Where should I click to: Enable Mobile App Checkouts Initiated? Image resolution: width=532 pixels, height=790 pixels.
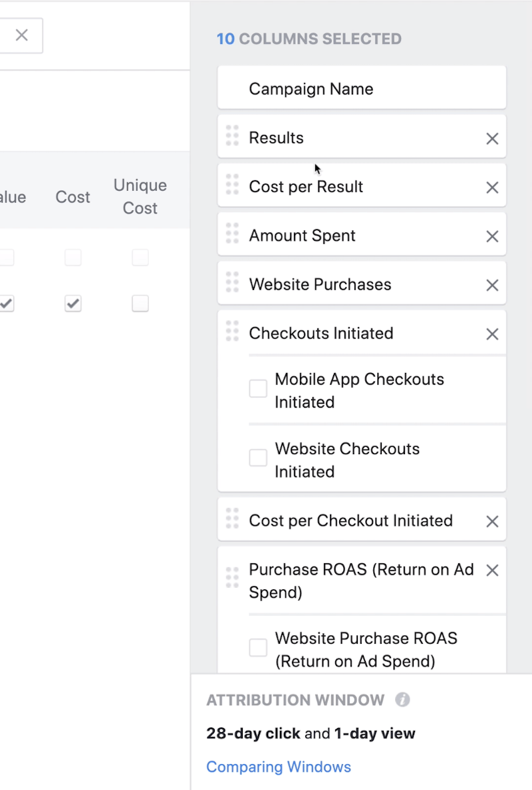click(x=258, y=388)
